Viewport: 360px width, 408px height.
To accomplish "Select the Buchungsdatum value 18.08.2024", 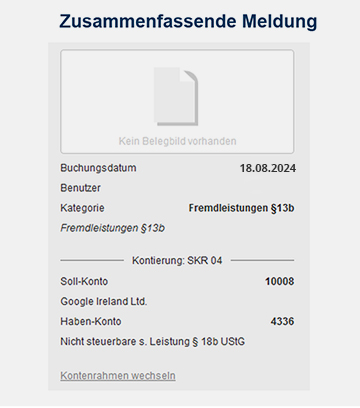I will (268, 168).
